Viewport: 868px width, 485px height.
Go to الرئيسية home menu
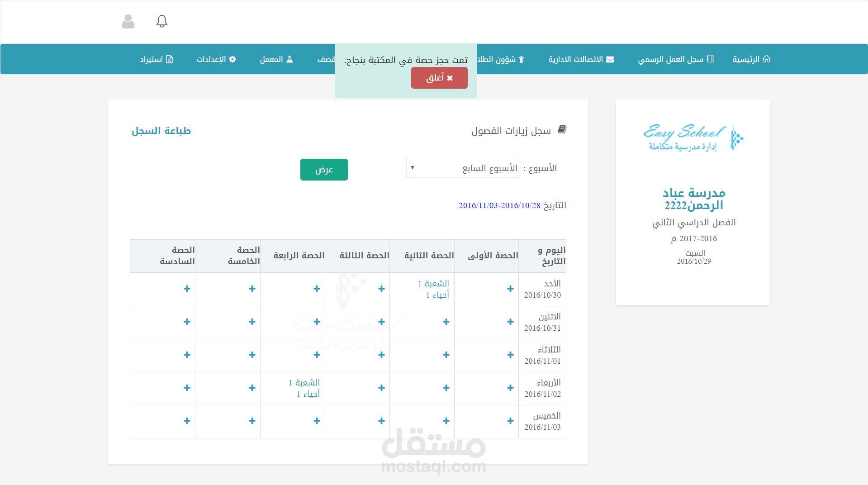click(x=751, y=59)
